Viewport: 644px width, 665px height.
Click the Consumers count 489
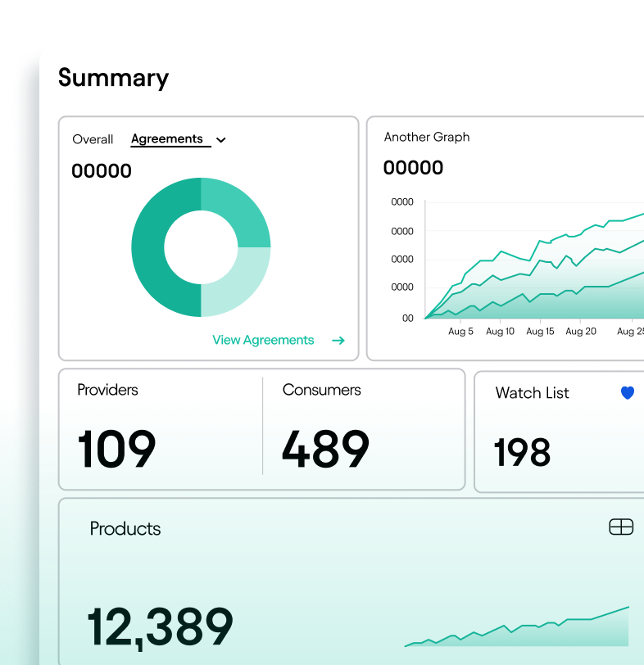pyautogui.click(x=325, y=449)
